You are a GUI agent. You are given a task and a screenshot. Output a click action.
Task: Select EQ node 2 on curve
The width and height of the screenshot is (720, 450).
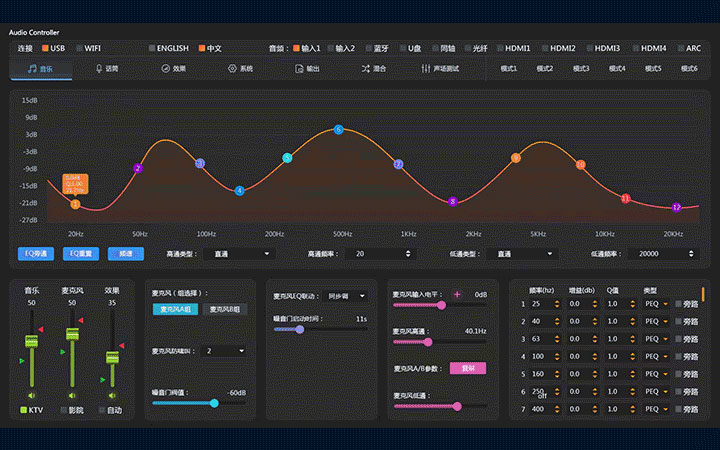[x=138, y=168]
